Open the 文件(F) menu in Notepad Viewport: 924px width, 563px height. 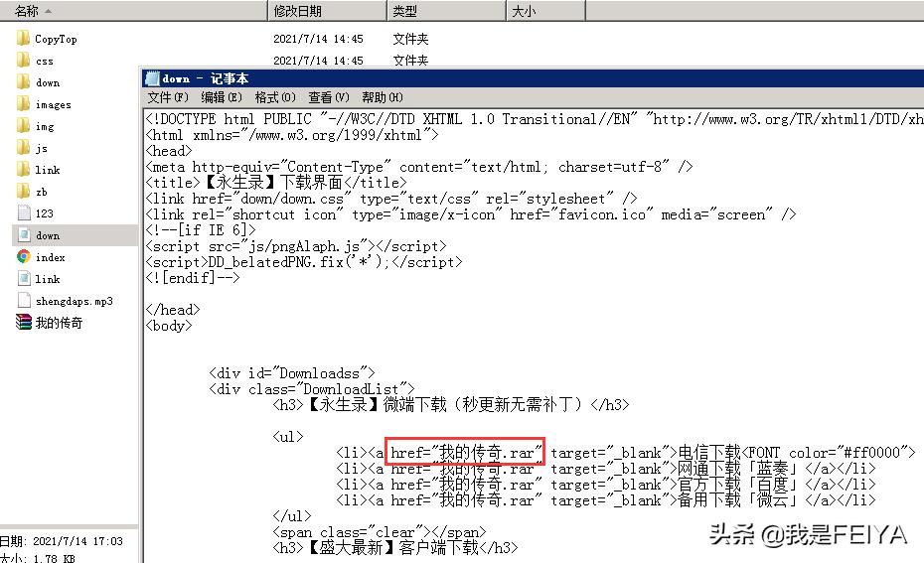[168, 97]
